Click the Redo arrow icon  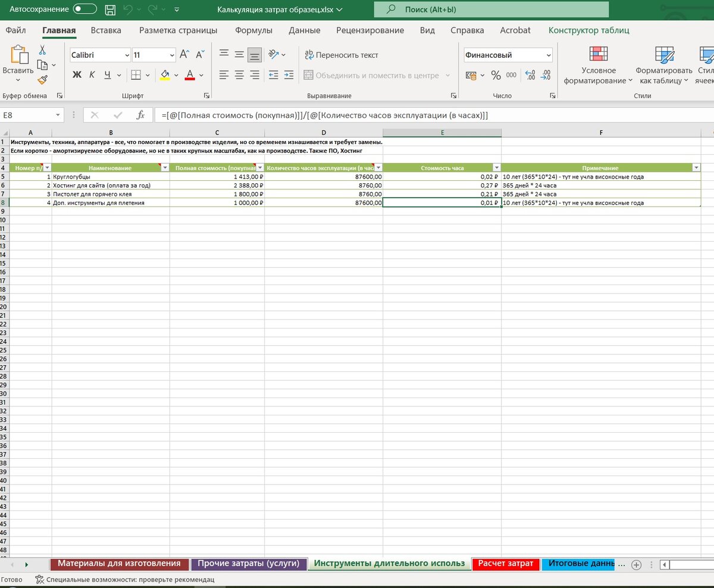(153, 10)
